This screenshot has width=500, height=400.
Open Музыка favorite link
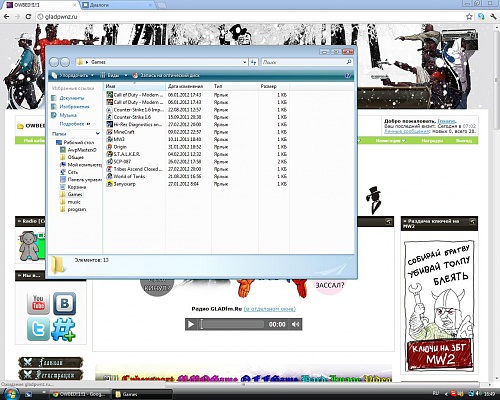tap(64, 115)
